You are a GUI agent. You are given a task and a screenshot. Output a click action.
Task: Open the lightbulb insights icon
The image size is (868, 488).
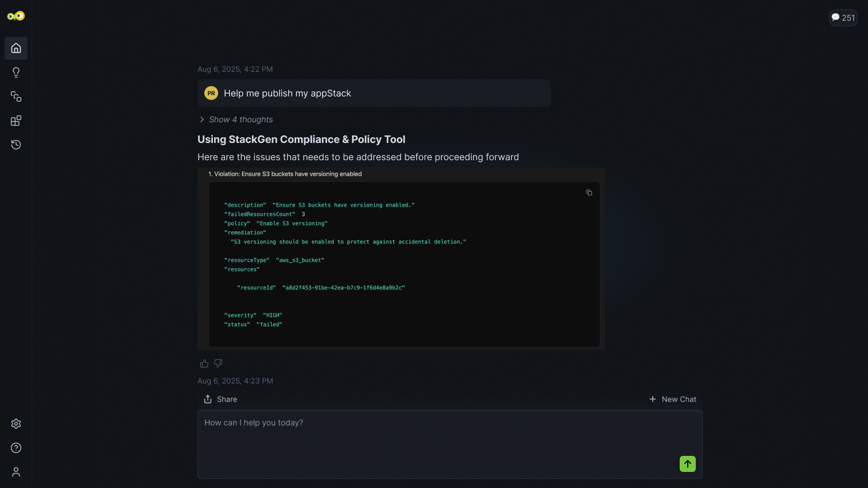point(16,72)
